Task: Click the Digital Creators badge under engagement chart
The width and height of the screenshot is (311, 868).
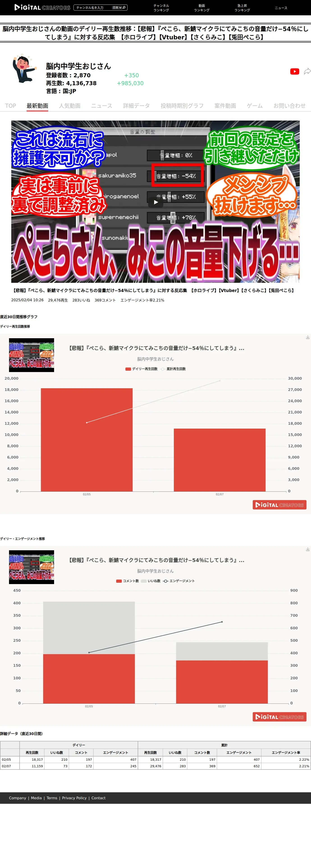Action: 279,717
